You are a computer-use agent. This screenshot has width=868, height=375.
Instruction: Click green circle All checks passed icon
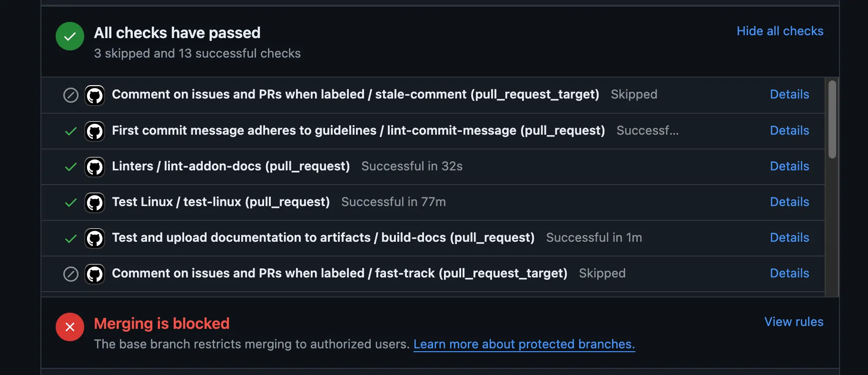point(70,36)
